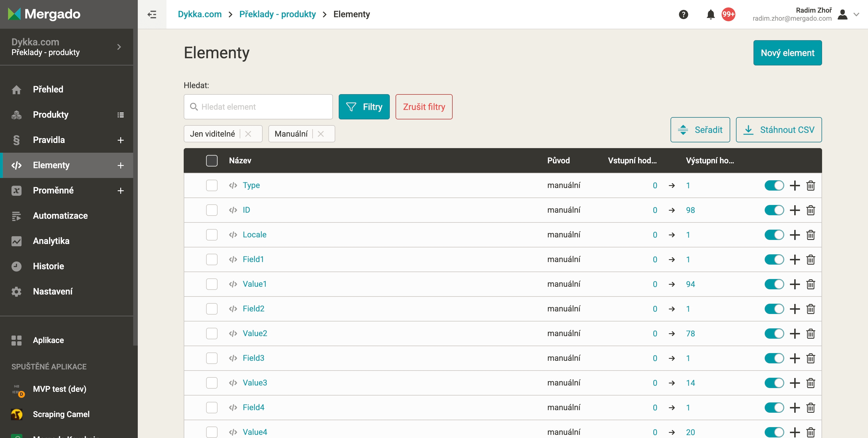This screenshot has width=868, height=438.
Task: Open the user account dropdown arrow
Action: [x=856, y=14]
